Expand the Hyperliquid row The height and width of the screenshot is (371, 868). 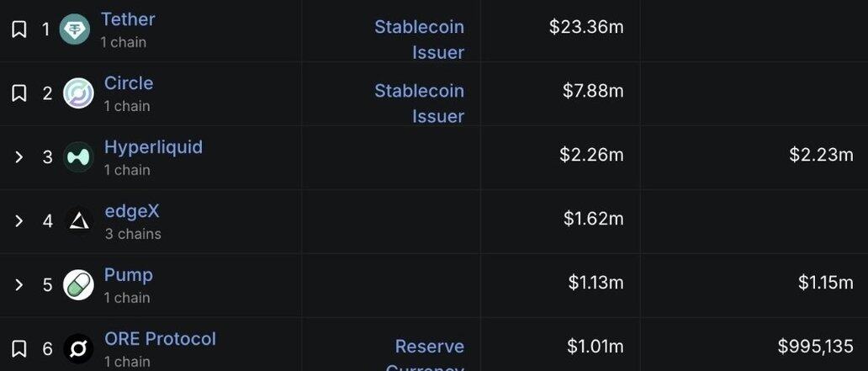[19, 157]
